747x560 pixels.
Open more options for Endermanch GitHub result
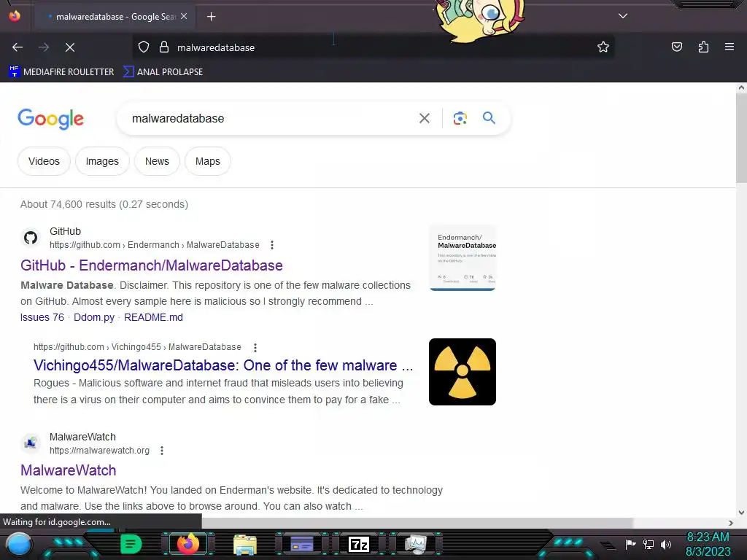pyautogui.click(x=271, y=245)
